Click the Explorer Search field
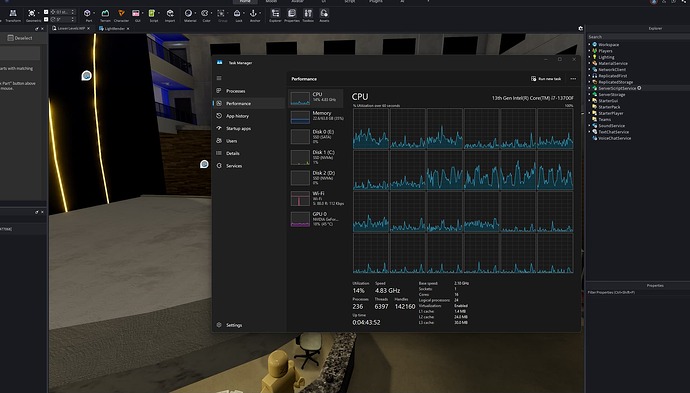The height and width of the screenshot is (393, 690). (637, 37)
